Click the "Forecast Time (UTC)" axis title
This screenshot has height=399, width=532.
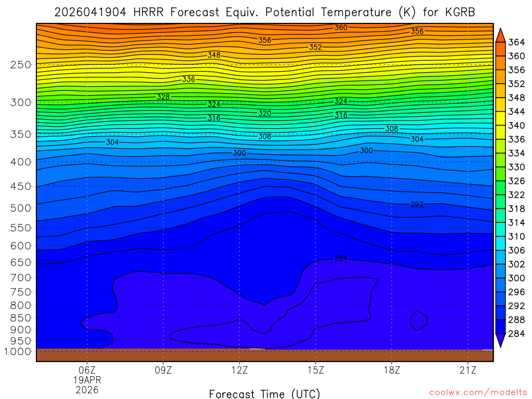point(264,394)
